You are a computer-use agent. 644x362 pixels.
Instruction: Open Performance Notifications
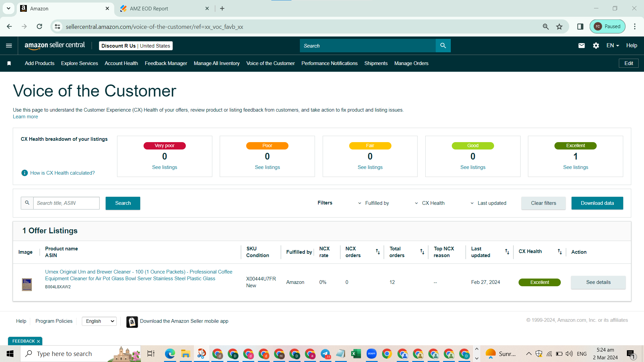point(329,63)
